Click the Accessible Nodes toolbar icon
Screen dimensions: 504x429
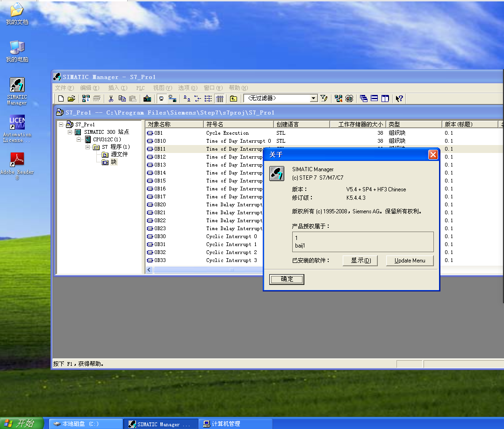point(86,98)
